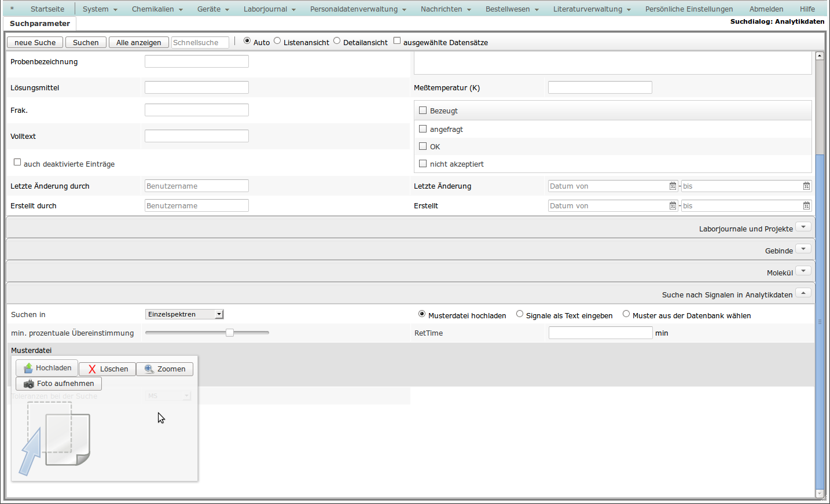Expand the Molekül section
The width and height of the screenshot is (830, 504).
(803, 271)
